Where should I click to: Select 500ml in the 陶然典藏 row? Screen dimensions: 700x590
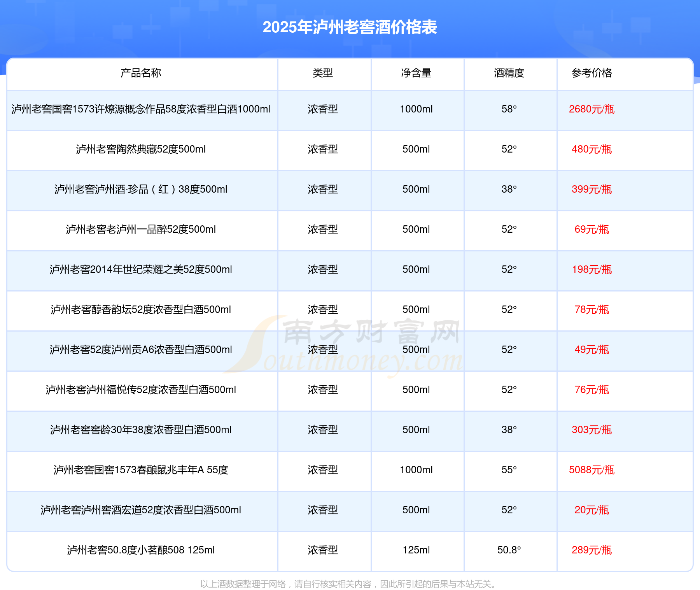416,149
